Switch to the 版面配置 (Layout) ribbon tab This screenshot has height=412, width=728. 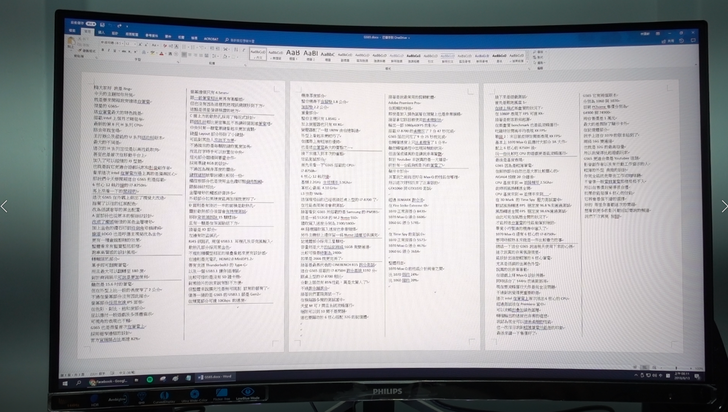pyautogui.click(x=132, y=34)
